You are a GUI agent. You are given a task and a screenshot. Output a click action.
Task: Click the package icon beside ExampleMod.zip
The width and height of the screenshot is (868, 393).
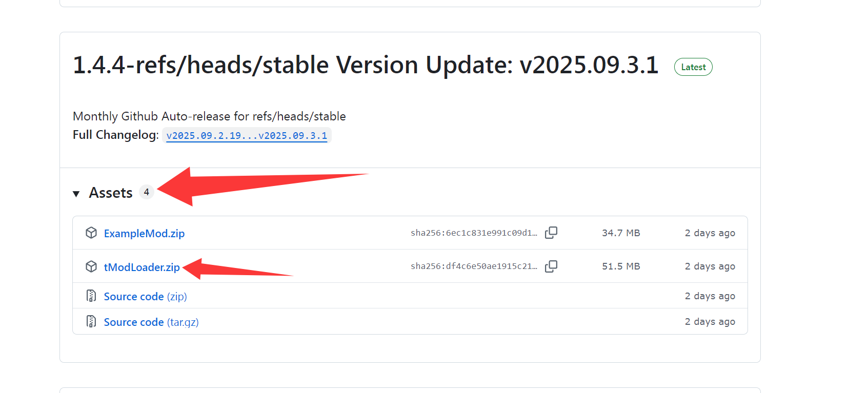(x=91, y=233)
